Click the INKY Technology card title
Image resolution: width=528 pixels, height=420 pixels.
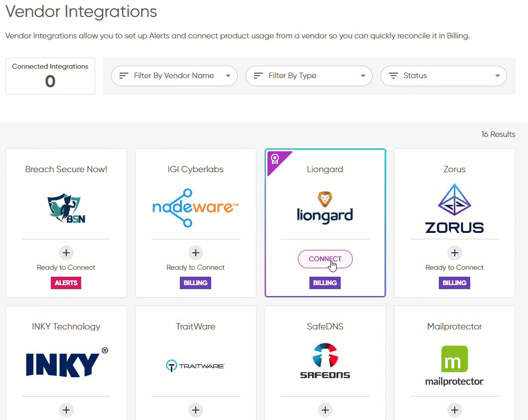pos(66,326)
